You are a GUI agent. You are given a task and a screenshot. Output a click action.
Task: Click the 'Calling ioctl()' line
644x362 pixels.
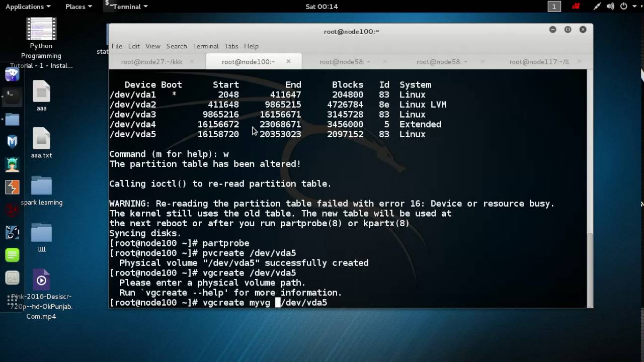220,184
